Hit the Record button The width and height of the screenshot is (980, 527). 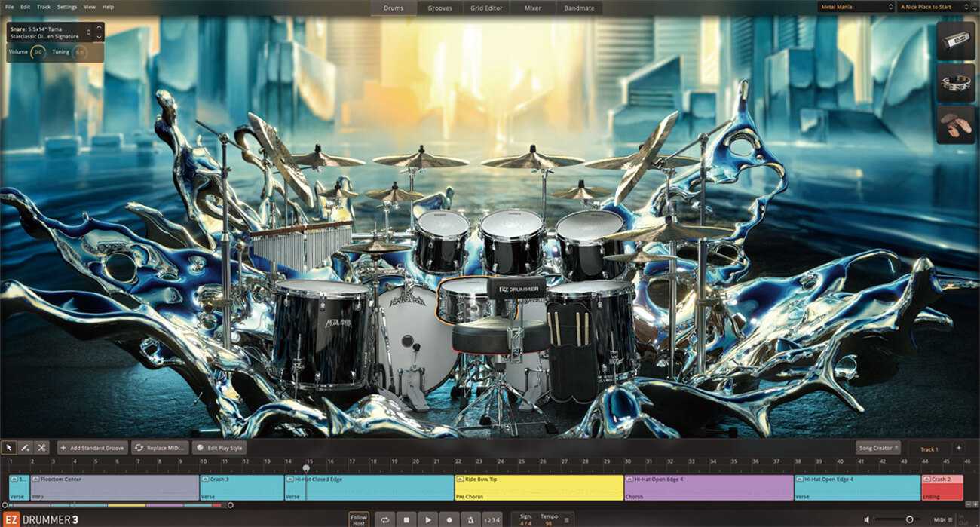point(449,519)
